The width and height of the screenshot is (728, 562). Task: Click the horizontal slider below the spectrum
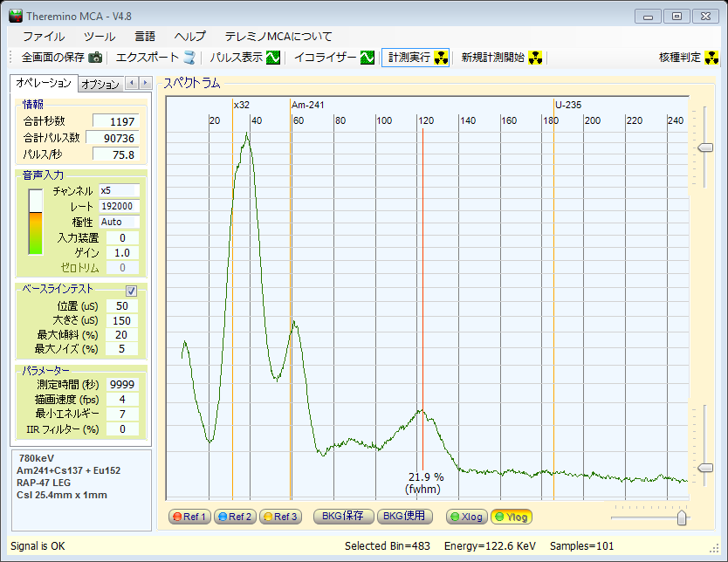coord(682,517)
